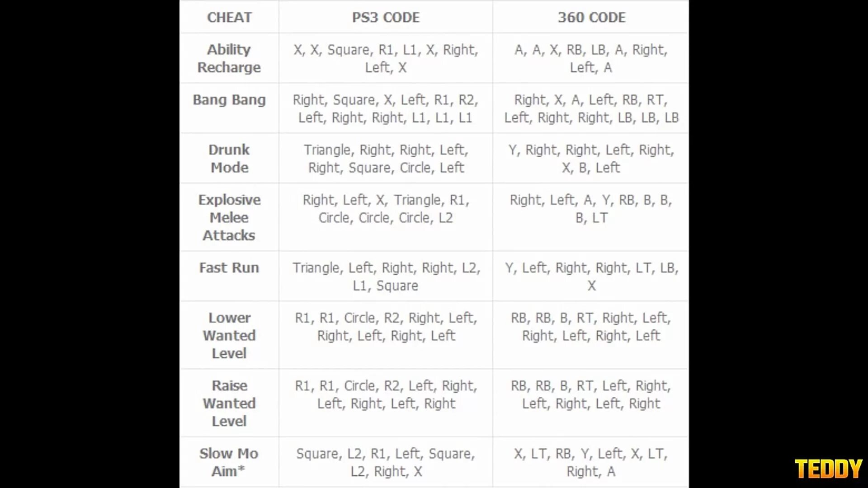Click the Lower Wanted Level label
The height and width of the screenshot is (488, 868).
tap(230, 335)
